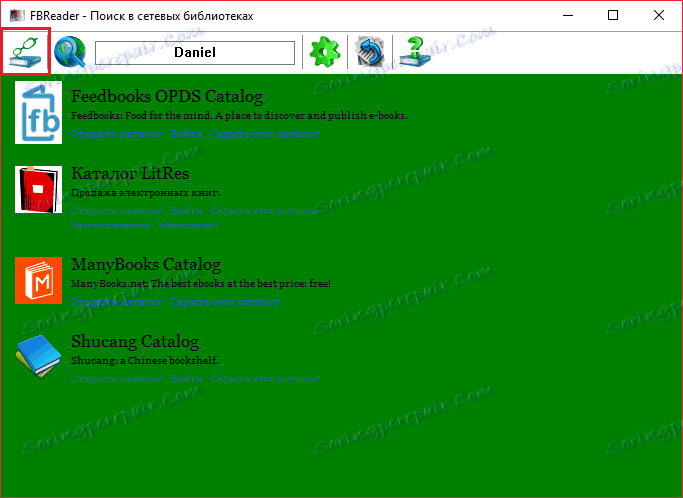Click the red LitRes book thumbnail
This screenshot has width=683, height=498.
click(38, 189)
